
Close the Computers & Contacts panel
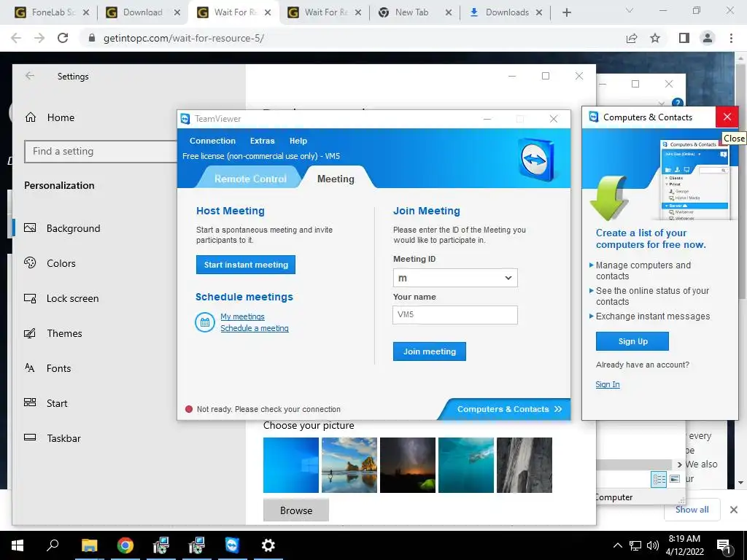727,117
